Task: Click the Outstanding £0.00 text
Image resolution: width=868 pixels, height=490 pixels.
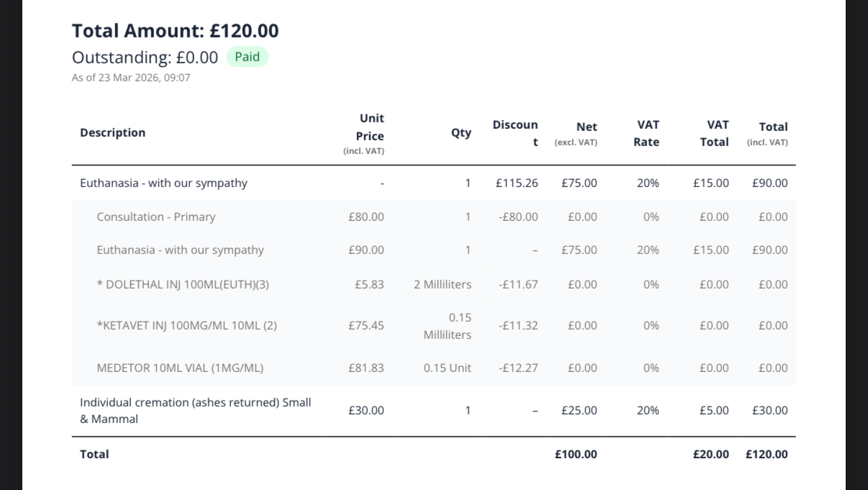Action: [x=145, y=58]
